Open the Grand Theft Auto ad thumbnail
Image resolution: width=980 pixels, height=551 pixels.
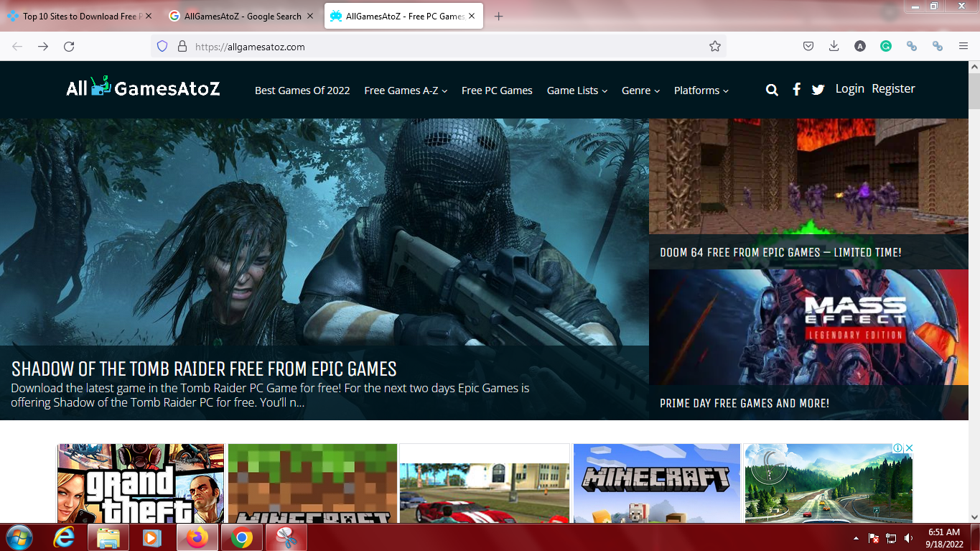(x=141, y=483)
